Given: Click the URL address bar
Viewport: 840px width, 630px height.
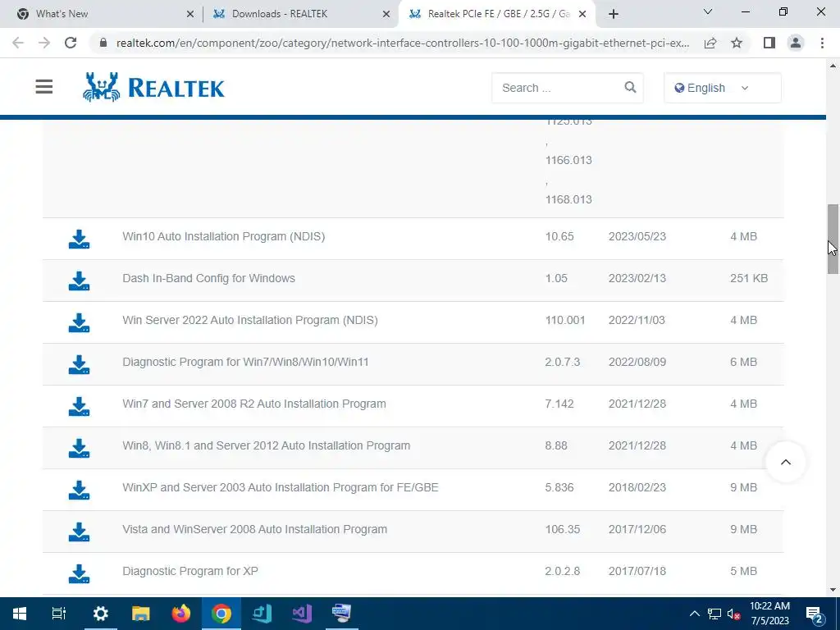Looking at the screenshot, I should tap(402, 43).
